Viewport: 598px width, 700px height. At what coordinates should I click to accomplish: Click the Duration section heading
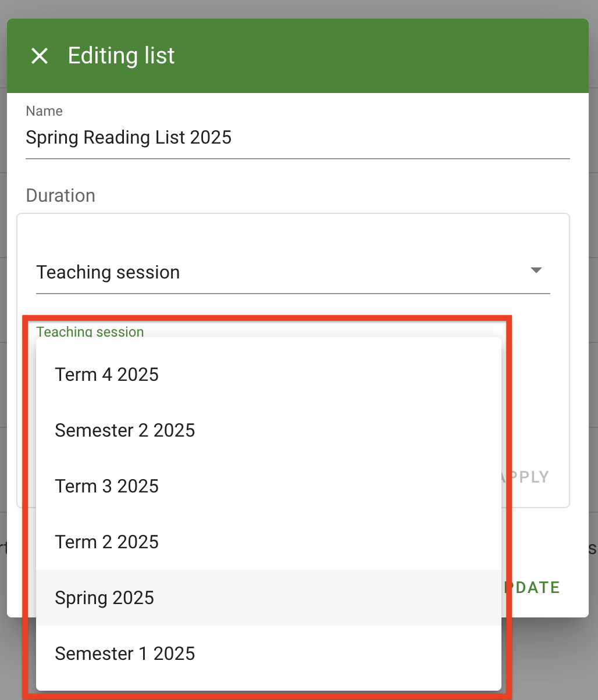point(60,195)
